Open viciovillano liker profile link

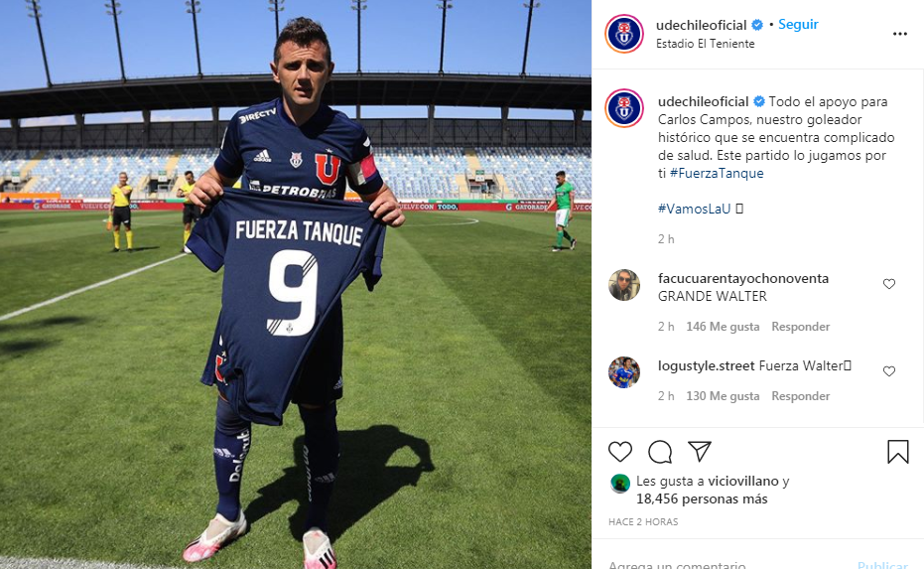tap(743, 482)
